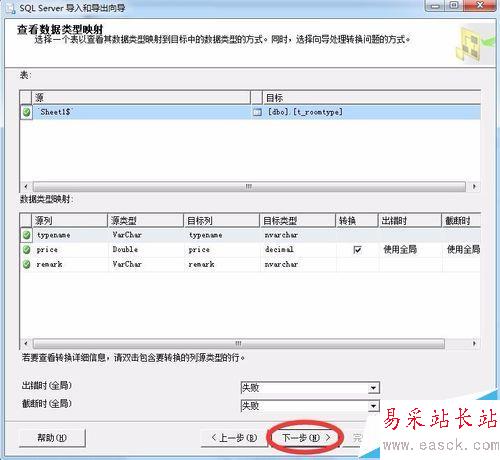Click the typename destination column cell

coord(222,235)
